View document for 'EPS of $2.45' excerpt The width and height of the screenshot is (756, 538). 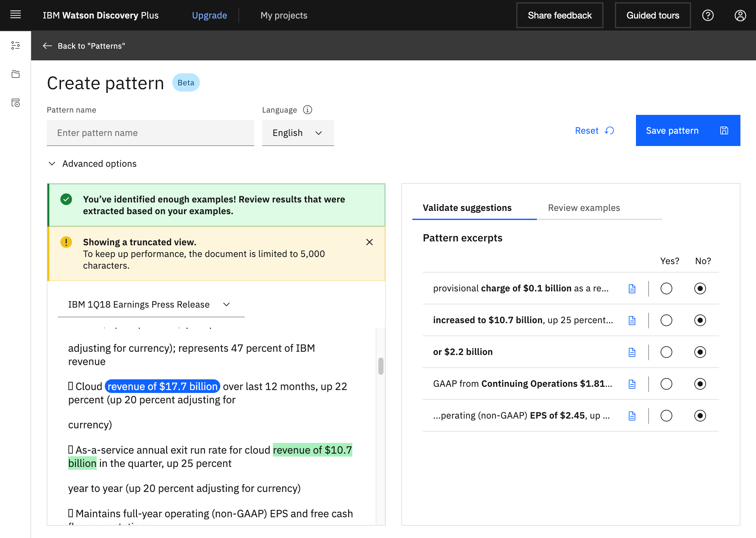632,416
